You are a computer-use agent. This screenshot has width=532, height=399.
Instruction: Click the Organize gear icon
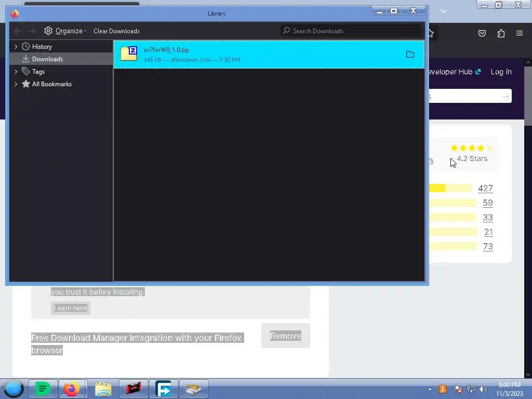[x=48, y=31]
